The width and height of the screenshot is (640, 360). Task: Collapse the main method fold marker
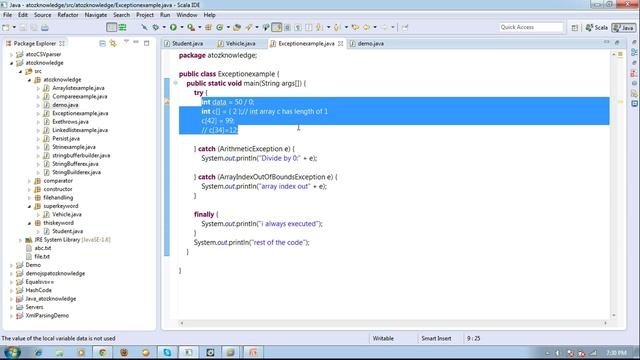click(x=176, y=83)
